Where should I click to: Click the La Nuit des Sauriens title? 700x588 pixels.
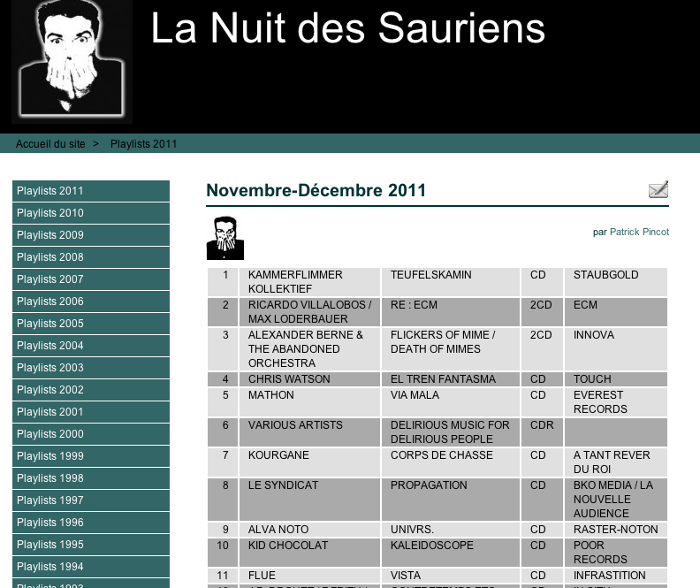[x=347, y=28]
